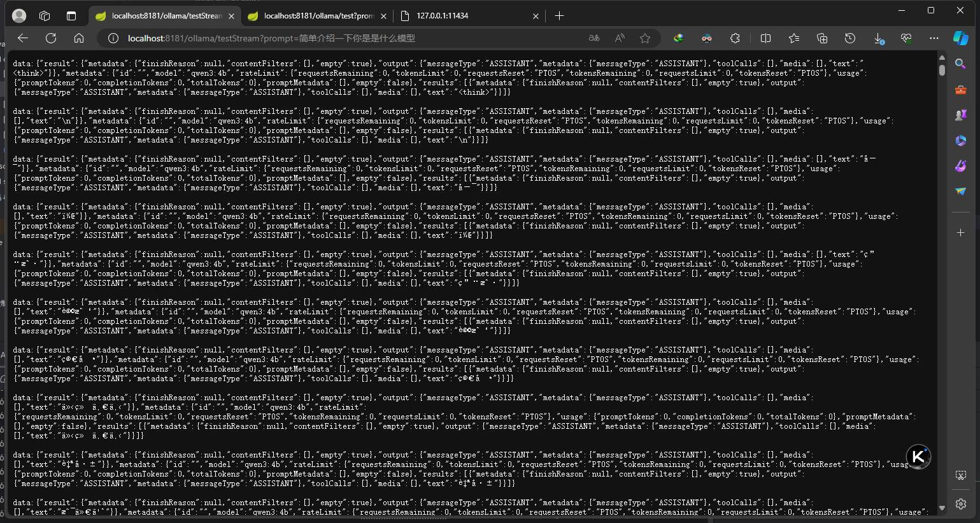Click the page scrollbar up arrow

click(x=942, y=57)
